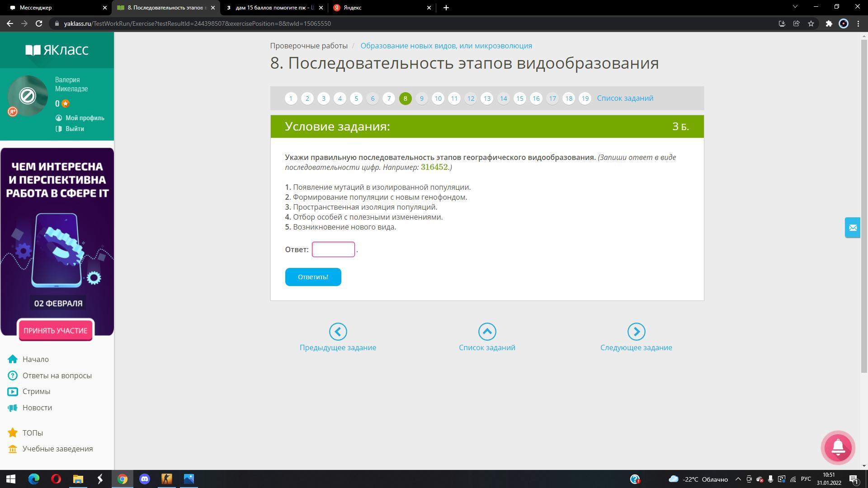Image resolution: width=868 pixels, height=488 pixels.
Task: Click the next task arrow icon
Action: click(x=636, y=332)
